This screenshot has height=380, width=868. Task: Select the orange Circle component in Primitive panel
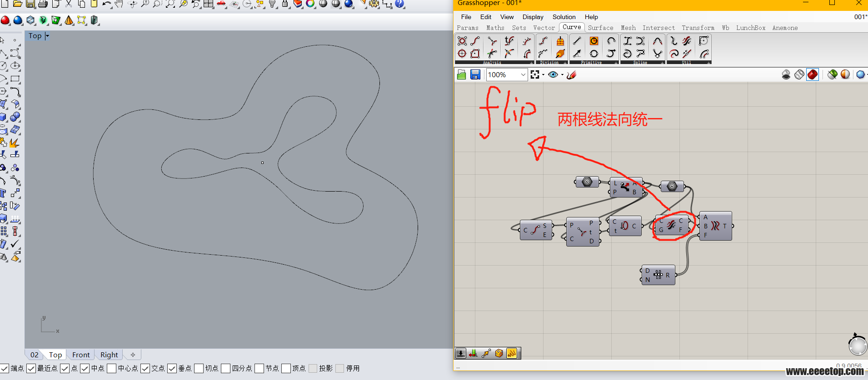click(594, 41)
